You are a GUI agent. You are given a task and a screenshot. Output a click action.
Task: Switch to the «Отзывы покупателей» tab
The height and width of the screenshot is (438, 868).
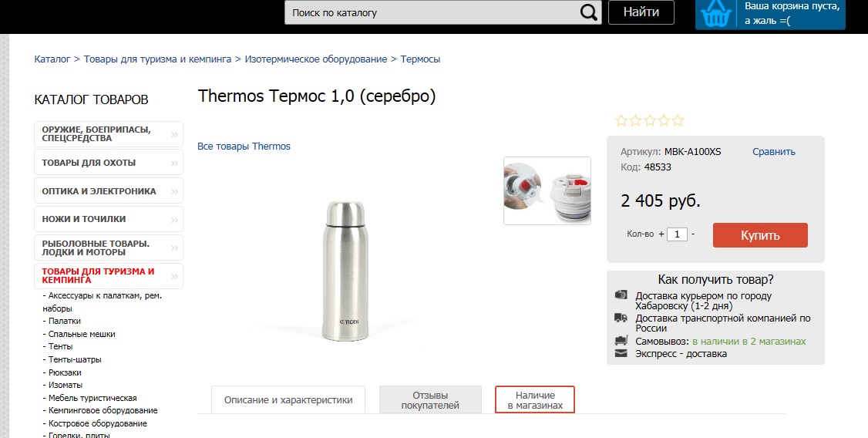430,399
